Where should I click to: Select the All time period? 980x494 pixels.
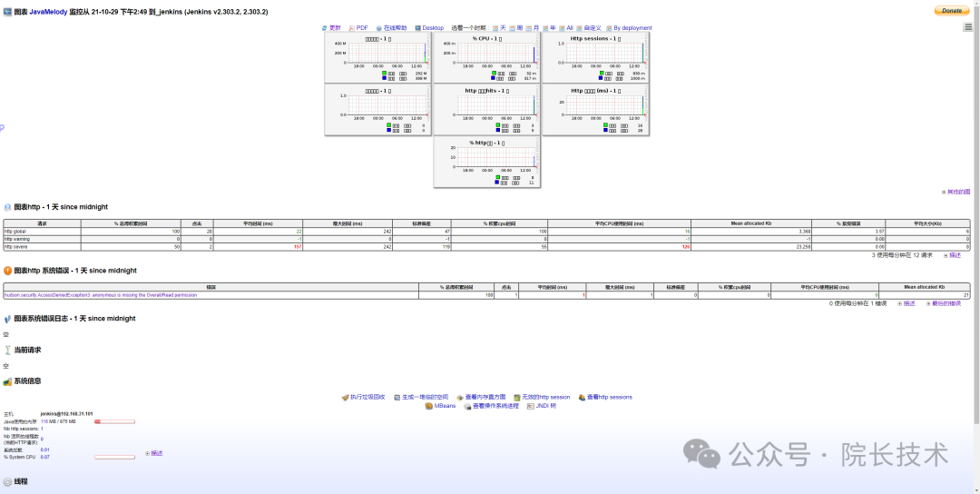565,28
